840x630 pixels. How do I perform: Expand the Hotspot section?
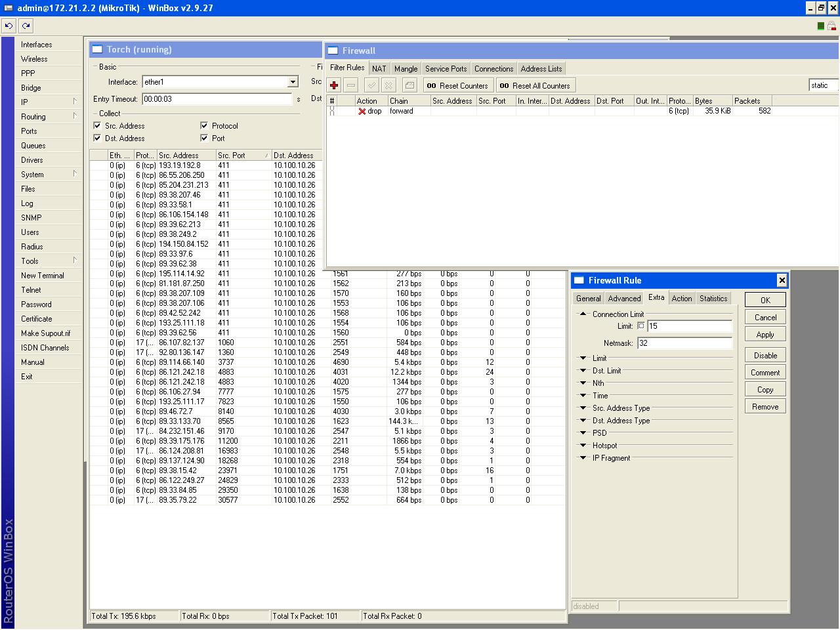(582, 446)
